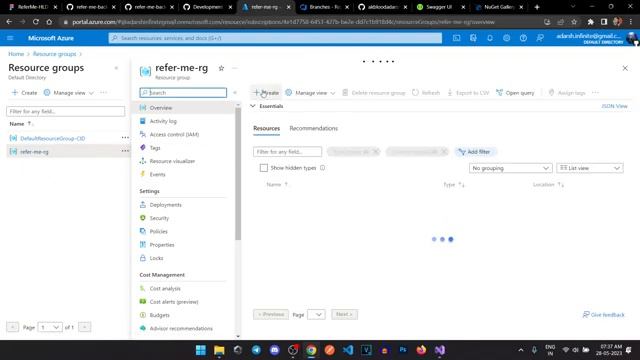Open Activity log in the side menu
Viewport: 640px width, 360px height.
pos(163,121)
